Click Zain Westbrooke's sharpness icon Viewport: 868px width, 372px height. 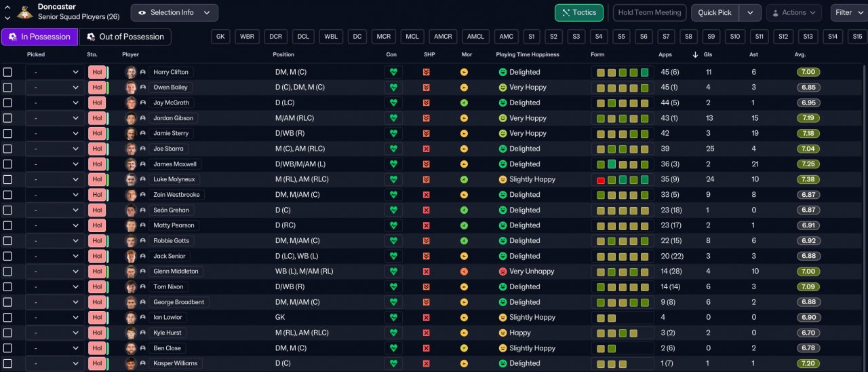pyautogui.click(x=427, y=195)
